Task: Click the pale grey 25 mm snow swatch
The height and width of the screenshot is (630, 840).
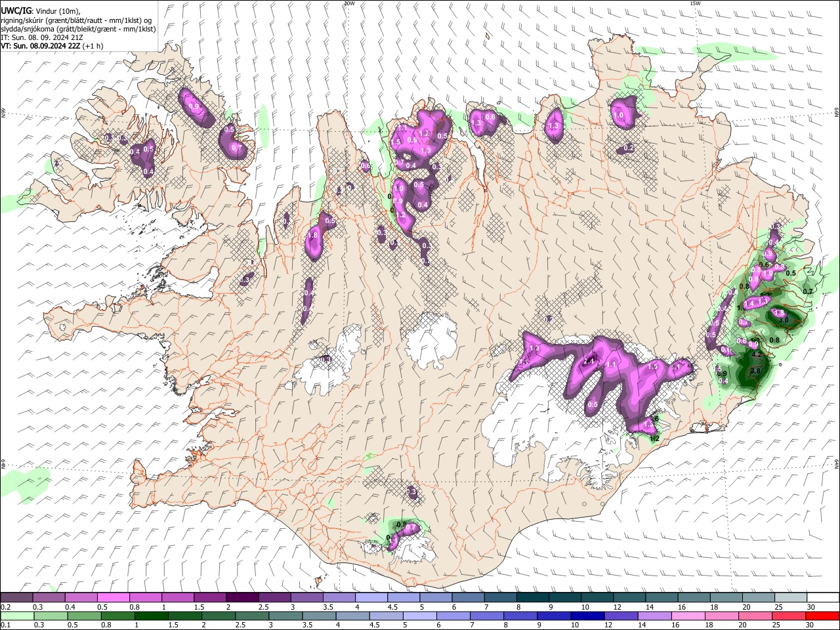Action: 791,597
